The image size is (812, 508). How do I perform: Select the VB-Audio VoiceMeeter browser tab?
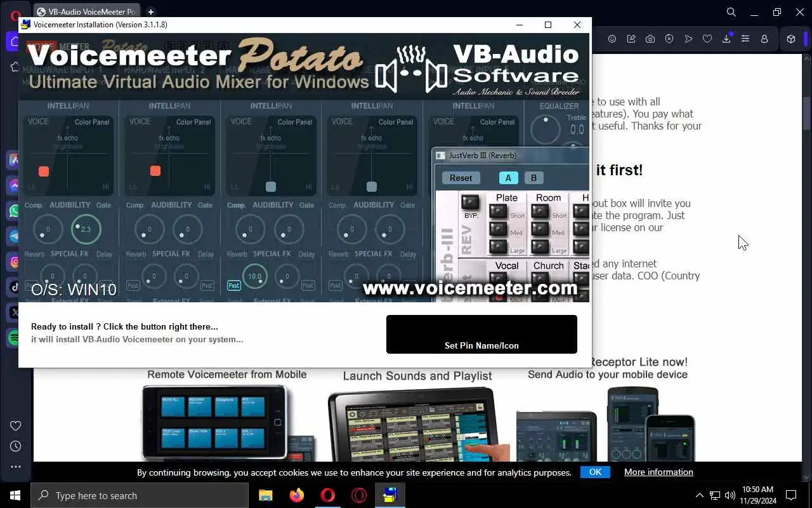point(88,11)
